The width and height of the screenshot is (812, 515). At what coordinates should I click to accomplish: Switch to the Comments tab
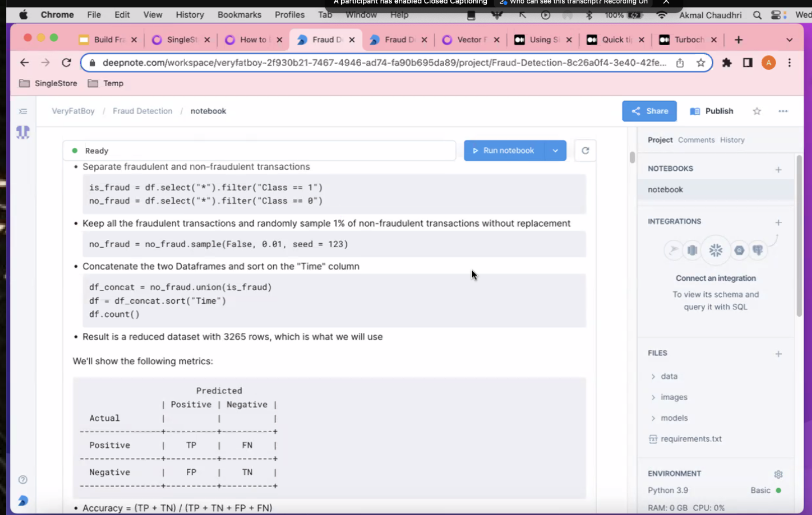(x=696, y=140)
